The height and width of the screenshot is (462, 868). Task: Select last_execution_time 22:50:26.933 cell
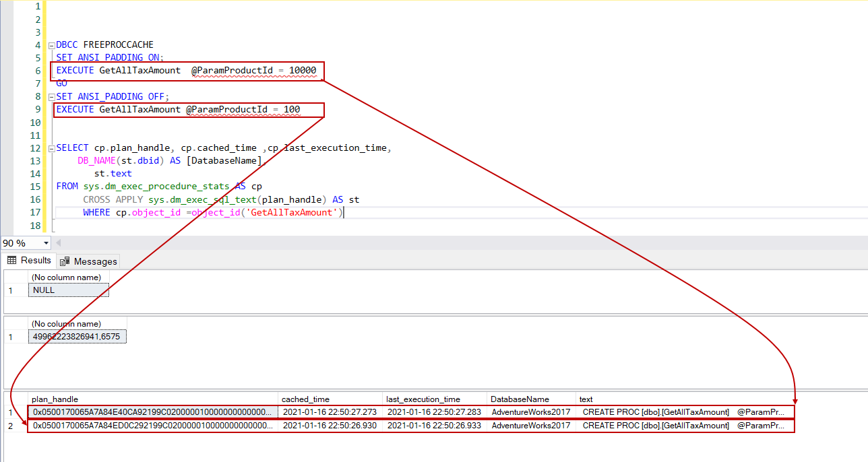click(435, 426)
